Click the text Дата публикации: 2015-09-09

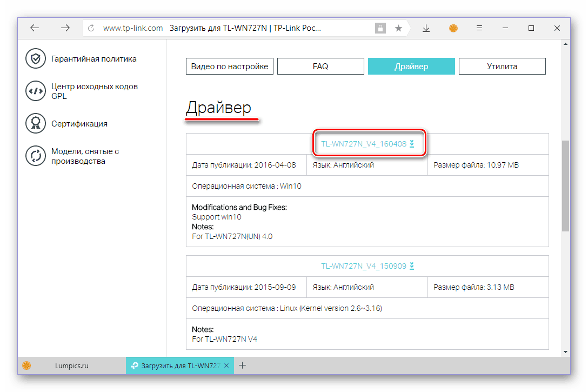pyautogui.click(x=244, y=287)
